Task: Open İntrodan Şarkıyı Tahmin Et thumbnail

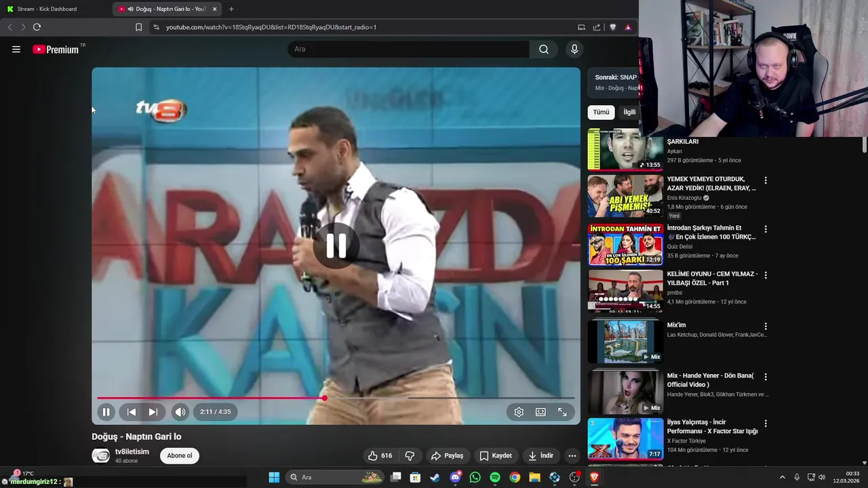Action: pyautogui.click(x=625, y=245)
